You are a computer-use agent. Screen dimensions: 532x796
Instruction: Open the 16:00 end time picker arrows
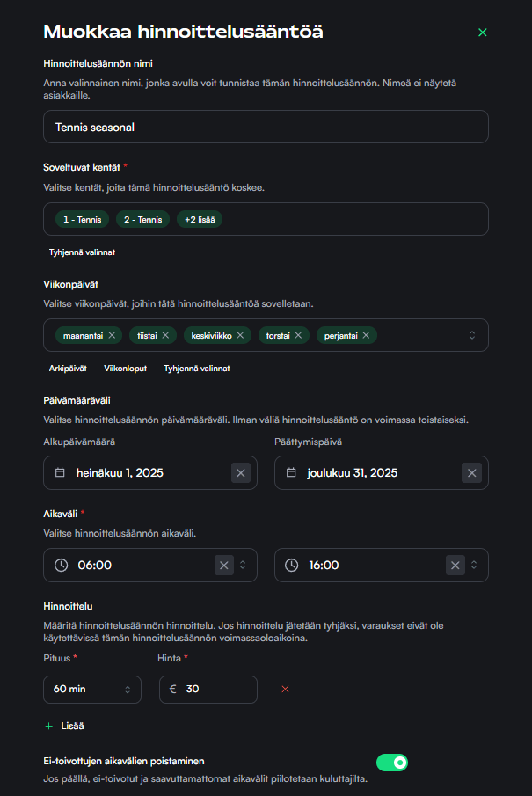pyautogui.click(x=475, y=565)
